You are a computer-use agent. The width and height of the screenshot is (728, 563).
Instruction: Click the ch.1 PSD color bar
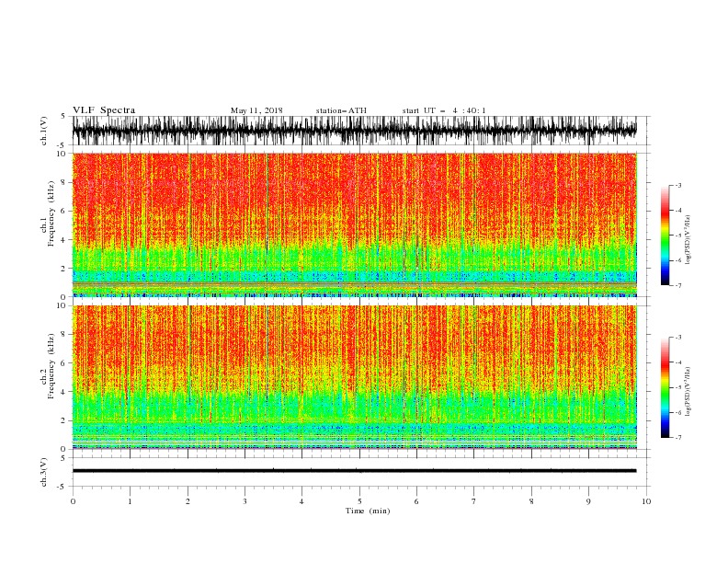(665, 235)
